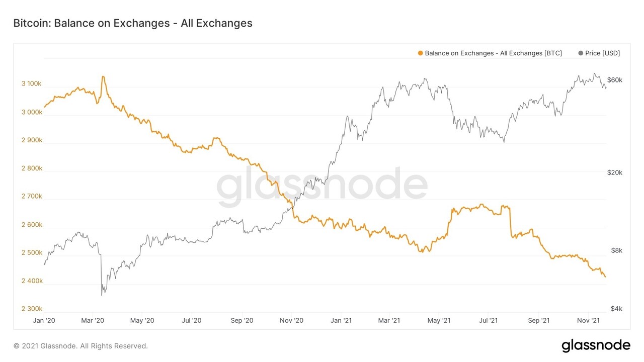Image resolution: width=644 pixels, height=362 pixels.
Task: Select the May '21 date label
Action: coord(439,320)
